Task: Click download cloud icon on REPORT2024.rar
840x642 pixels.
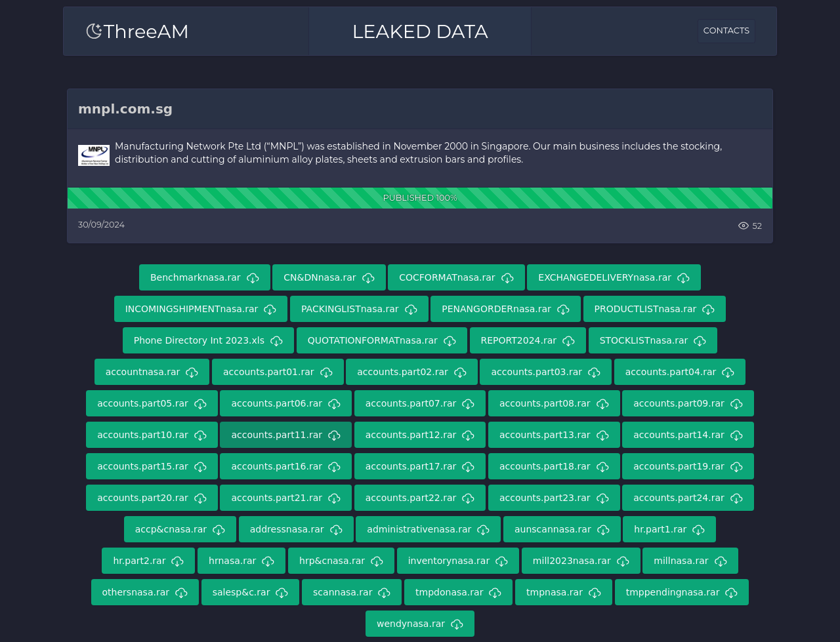Action: coord(568,341)
